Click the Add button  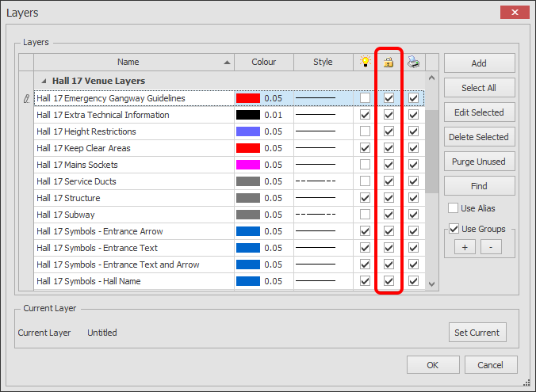[479, 63]
